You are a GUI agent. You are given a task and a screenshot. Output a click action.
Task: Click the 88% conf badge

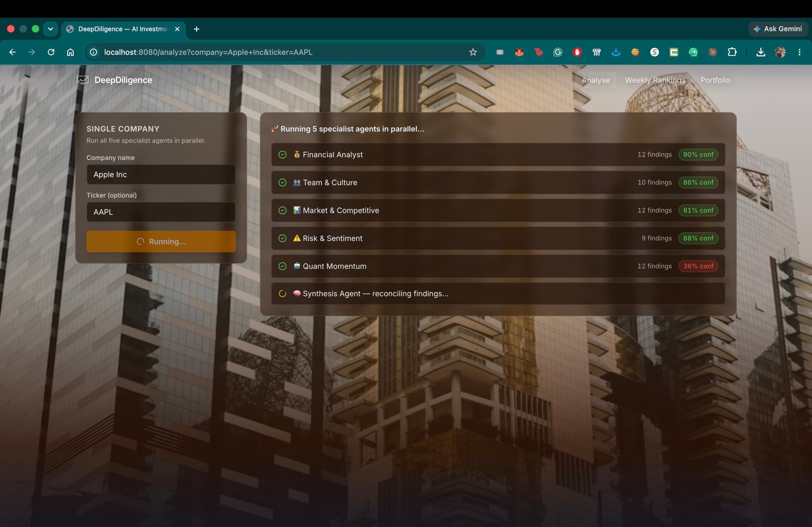(698, 238)
